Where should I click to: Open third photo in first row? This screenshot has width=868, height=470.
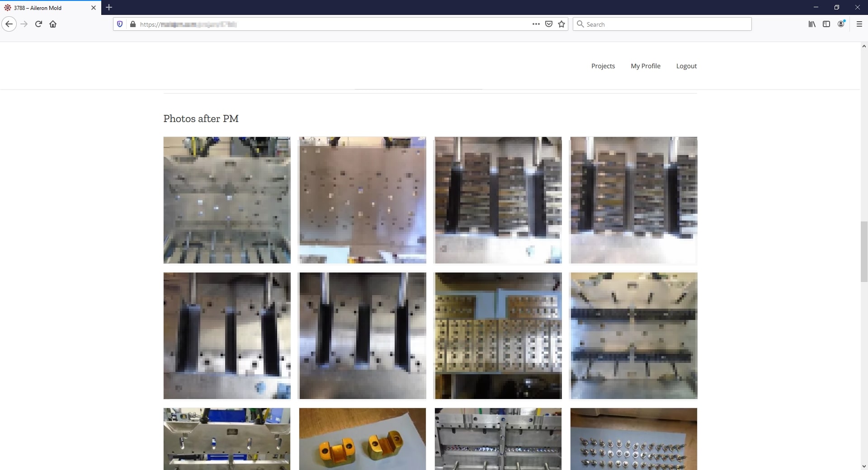click(x=498, y=200)
